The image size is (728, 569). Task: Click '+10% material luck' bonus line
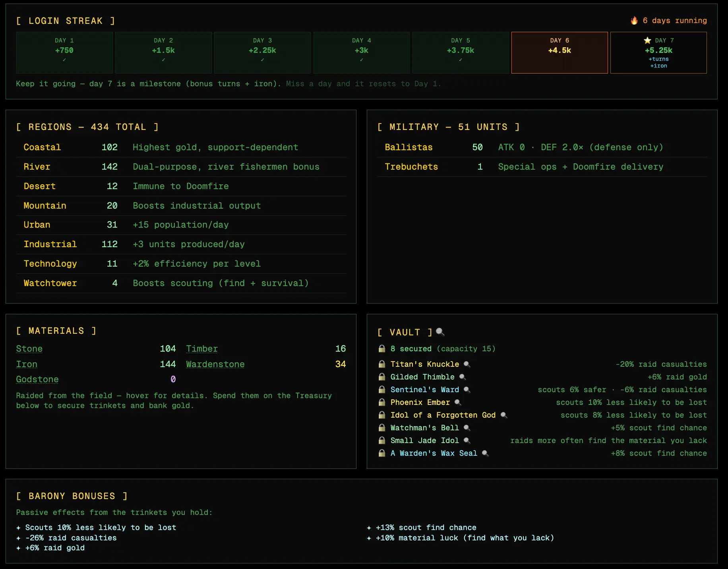coord(465,538)
